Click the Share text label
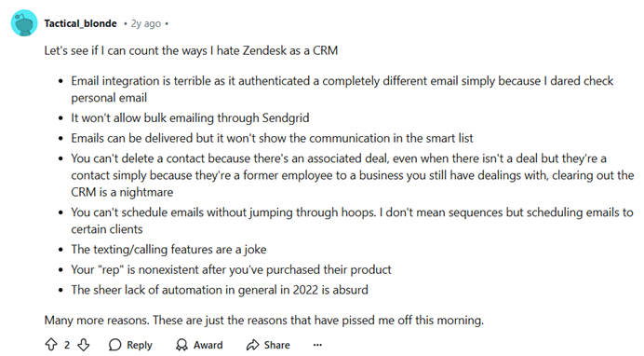644x356 pixels. coord(276,345)
